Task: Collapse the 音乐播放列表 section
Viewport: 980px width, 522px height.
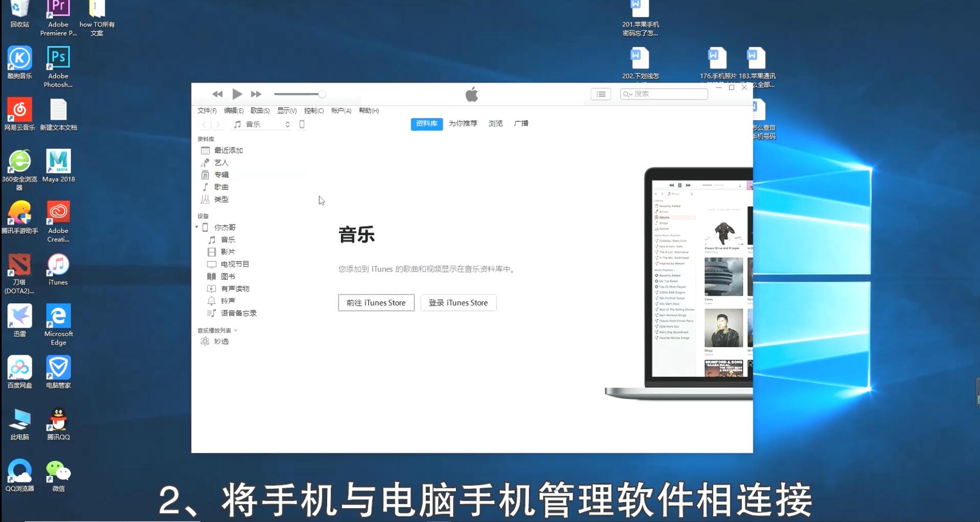Action: pyautogui.click(x=236, y=330)
